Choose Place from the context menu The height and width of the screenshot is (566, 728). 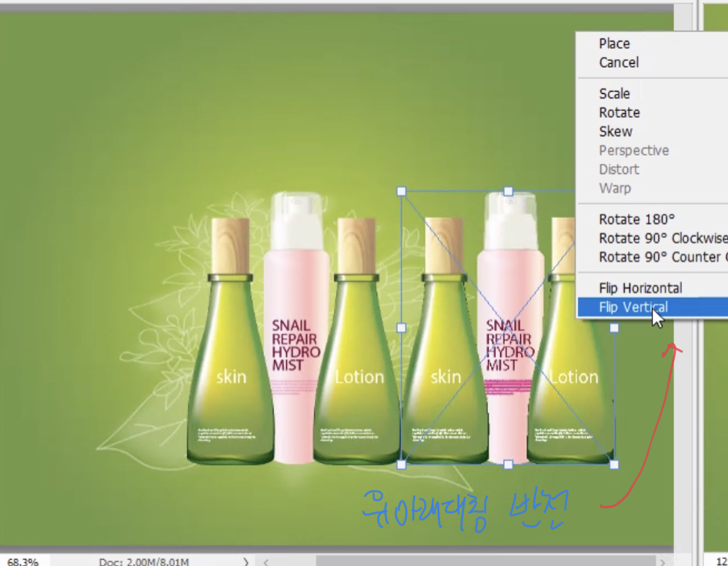tap(652, 44)
